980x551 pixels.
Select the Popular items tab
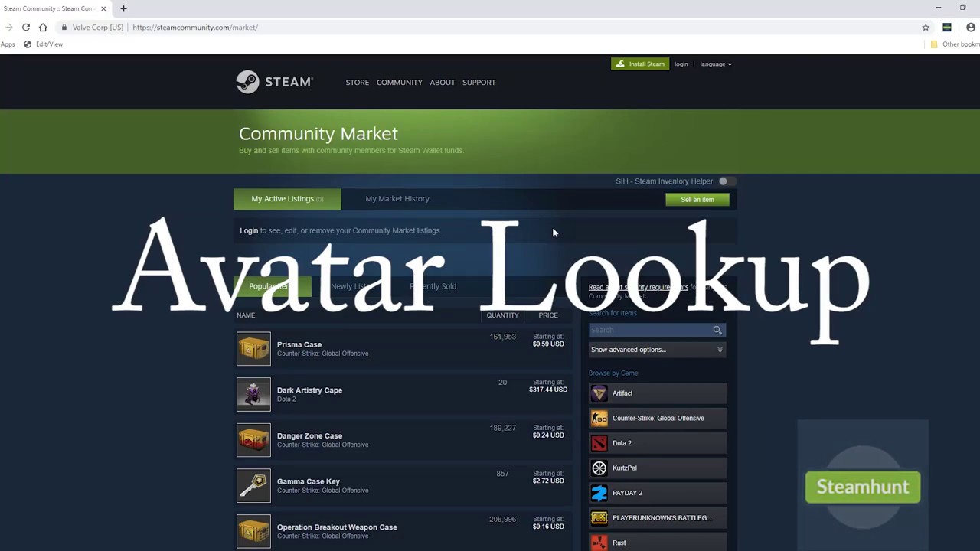click(x=273, y=286)
